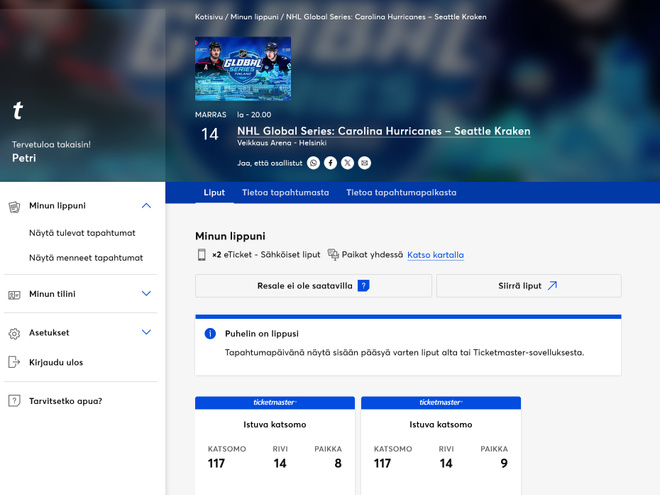Open the NHL Global Series event title link
660x495 pixels.
coord(383,131)
